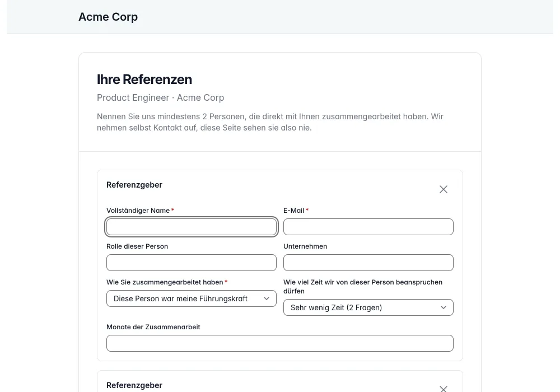Open the 'Wie Sie zusammengearbeitet haben' dropdown

(x=192, y=298)
